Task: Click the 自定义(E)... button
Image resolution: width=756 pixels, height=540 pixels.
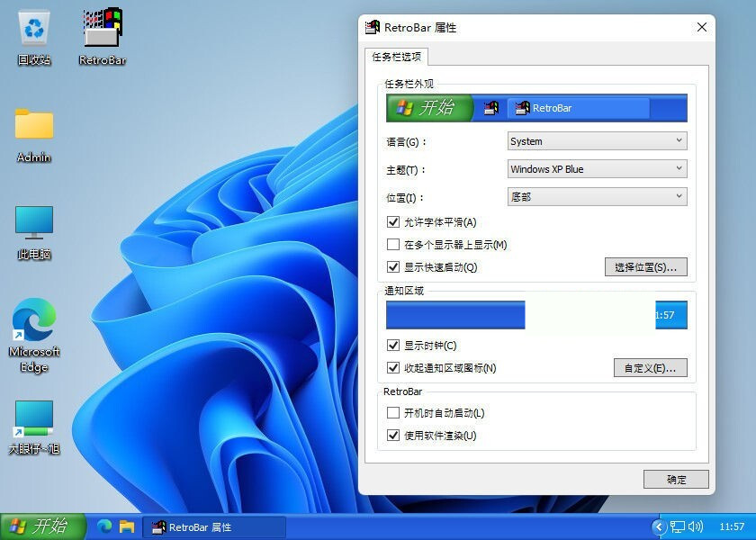Action: [650, 368]
